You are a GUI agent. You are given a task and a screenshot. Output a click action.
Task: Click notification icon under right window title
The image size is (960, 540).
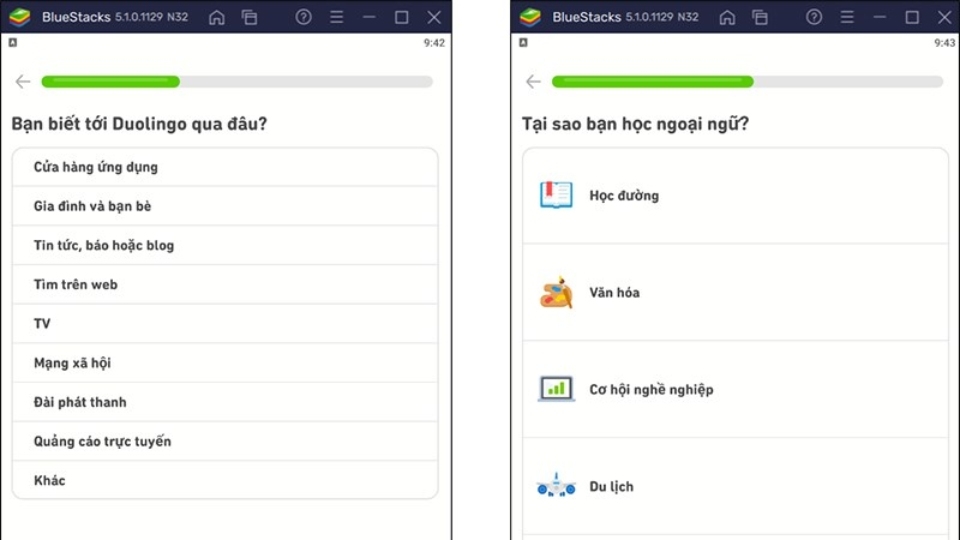pyautogui.click(x=523, y=42)
